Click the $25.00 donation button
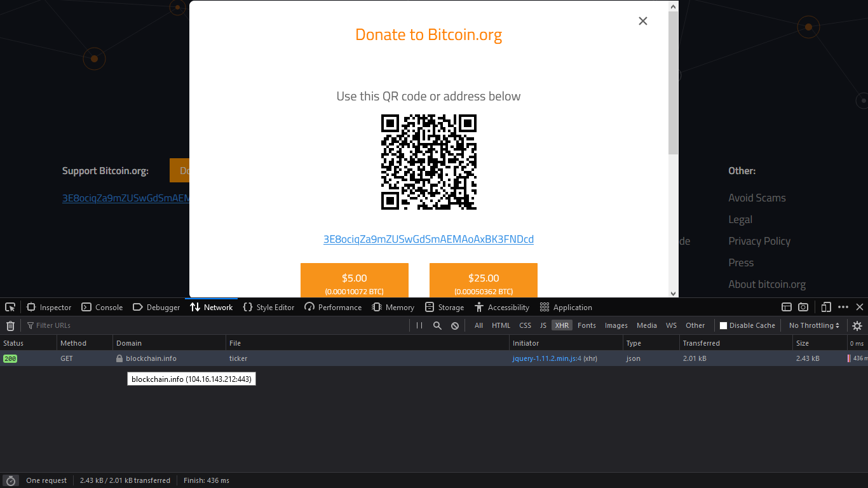The width and height of the screenshot is (868, 488). coord(484,280)
